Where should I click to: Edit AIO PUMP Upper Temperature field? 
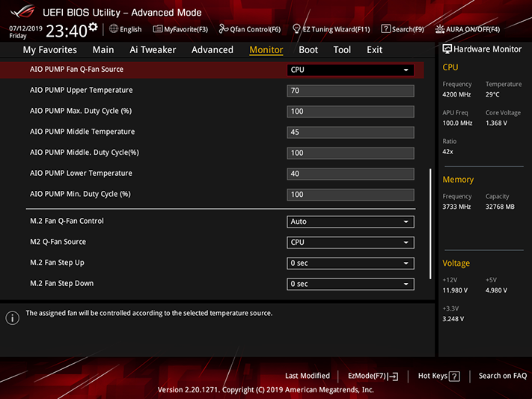pyautogui.click(x=350, y=91)
